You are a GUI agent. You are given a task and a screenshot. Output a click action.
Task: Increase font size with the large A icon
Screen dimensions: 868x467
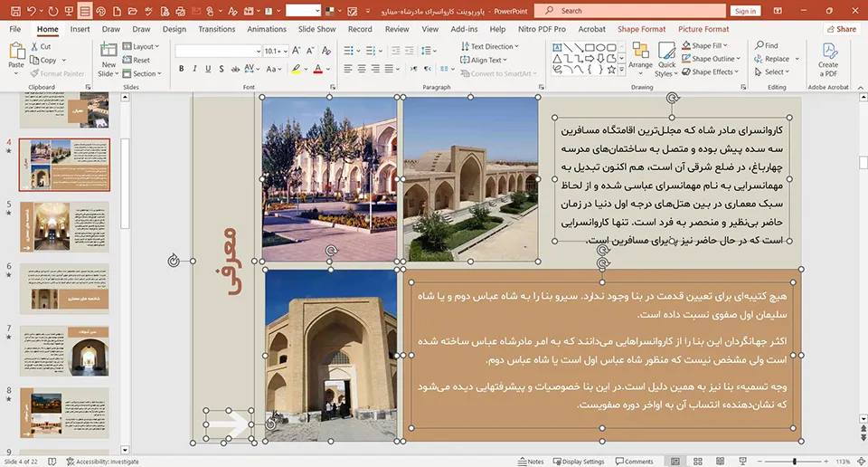297,51
